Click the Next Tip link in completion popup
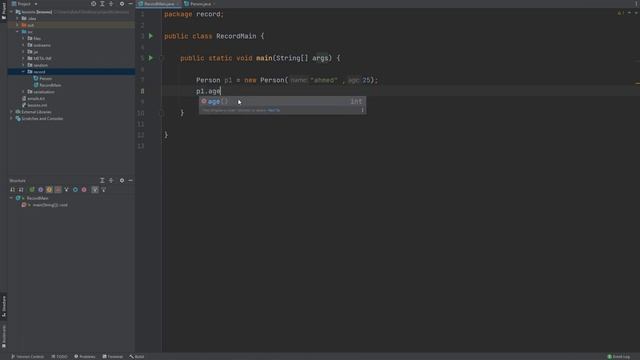The height and width of the screenshot is (360, 640). coord(274,110)
